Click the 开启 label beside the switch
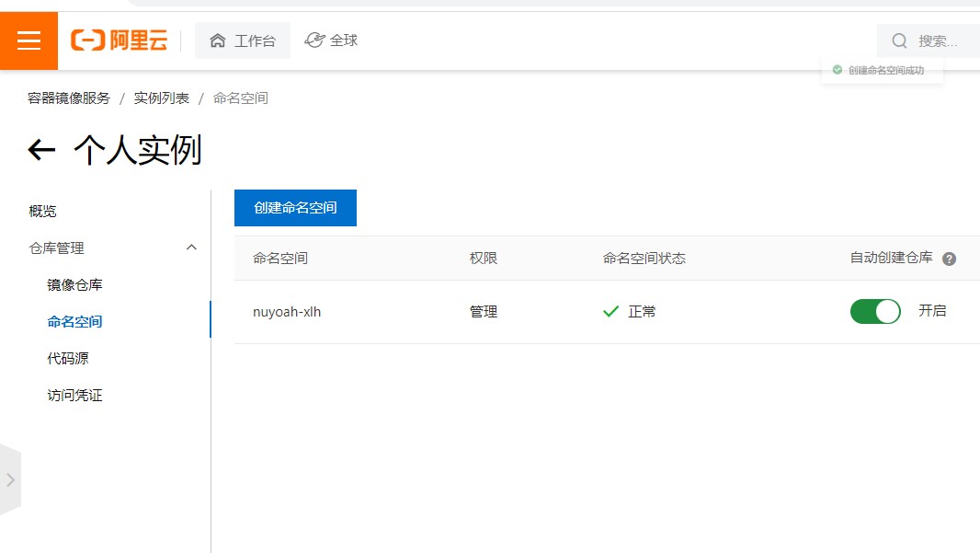This screenshot has height=553, width=980. pos(932,311)
